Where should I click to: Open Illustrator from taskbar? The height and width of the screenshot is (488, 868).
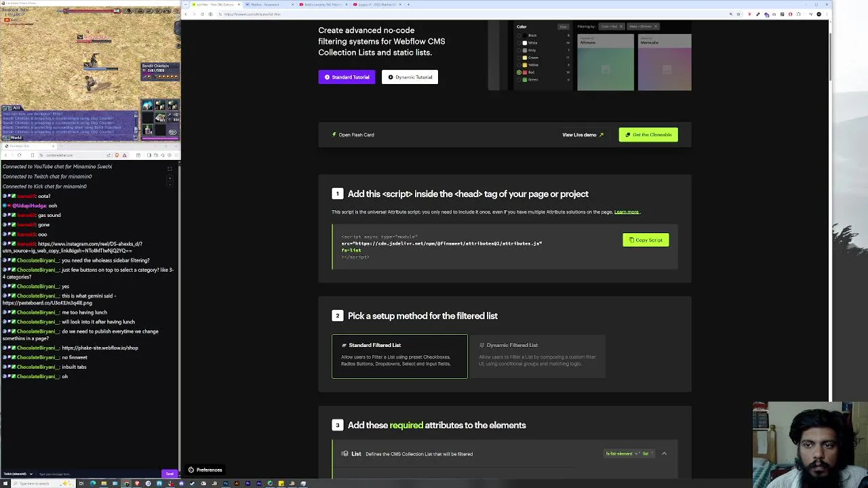tap(237, 483)
